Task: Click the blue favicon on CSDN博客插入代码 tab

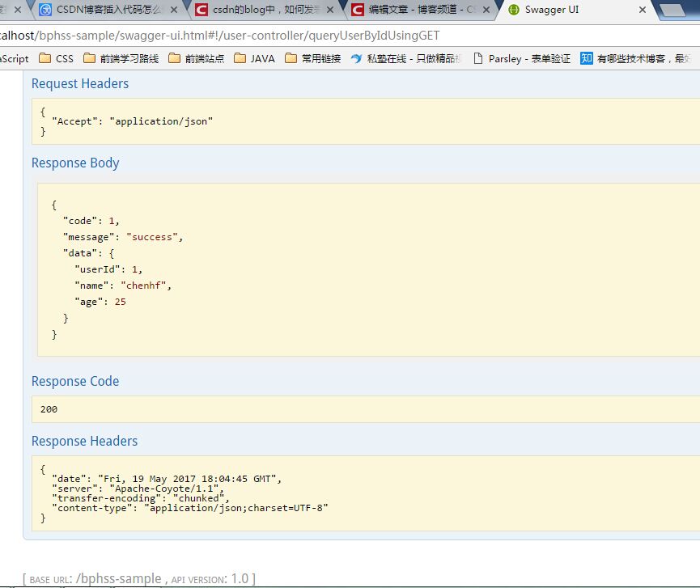Action: tap(45, 10)
